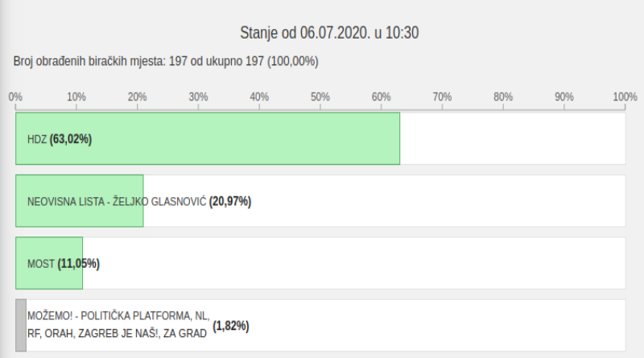
Task: Click empty white area of HDZ row
Action: (x=513, y=138)
